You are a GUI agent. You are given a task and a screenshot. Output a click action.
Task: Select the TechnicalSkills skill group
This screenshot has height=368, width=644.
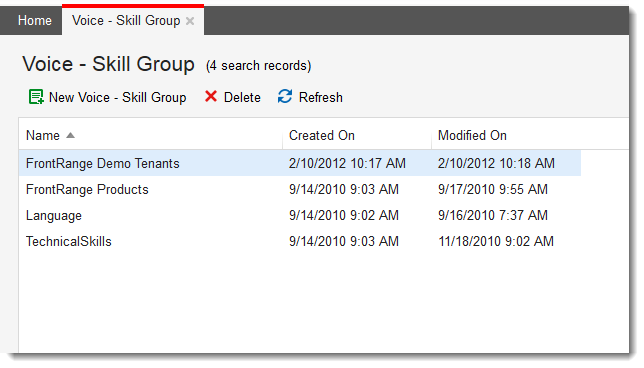pyautogui.click(x=69, y=241)
